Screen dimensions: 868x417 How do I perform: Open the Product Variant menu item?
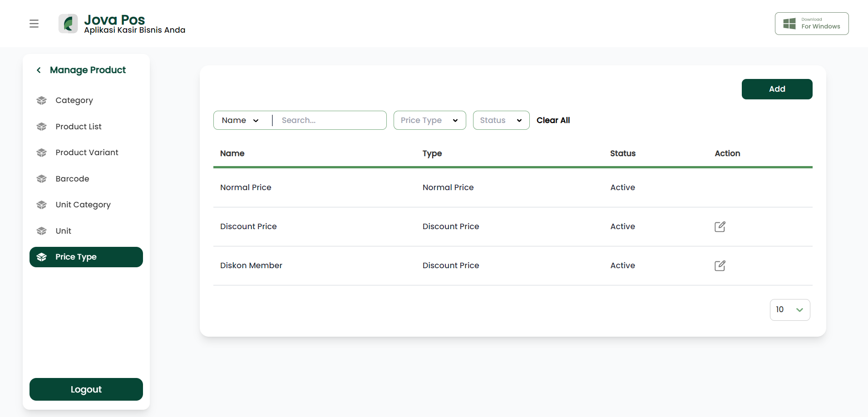click(86, 152)
